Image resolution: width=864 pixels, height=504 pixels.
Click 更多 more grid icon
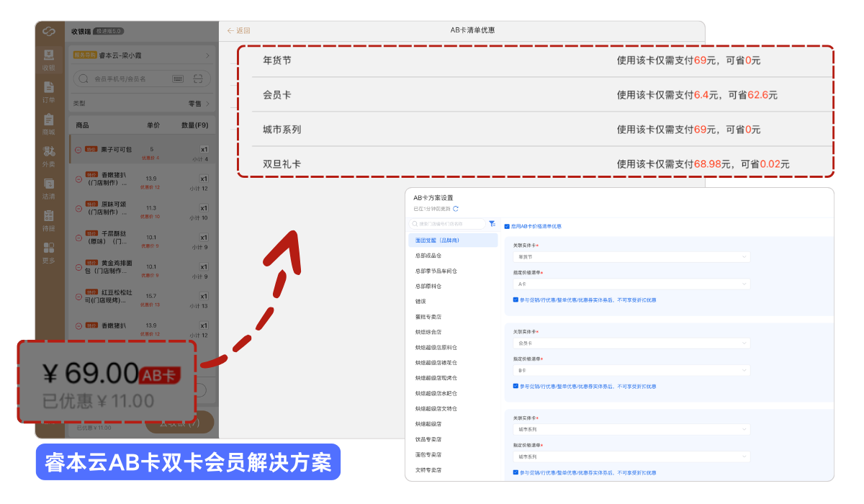click(49, 248)
